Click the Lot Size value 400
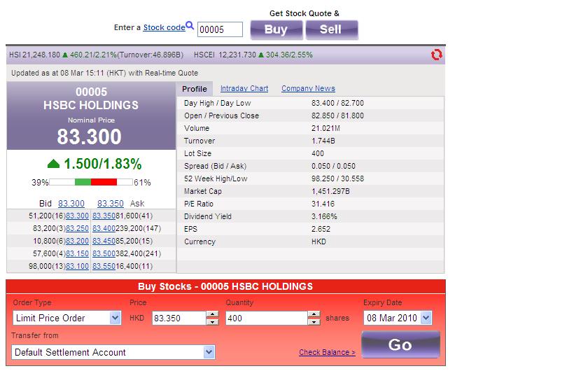This screenshot has width=588, height=378. (x=318, y=153)
